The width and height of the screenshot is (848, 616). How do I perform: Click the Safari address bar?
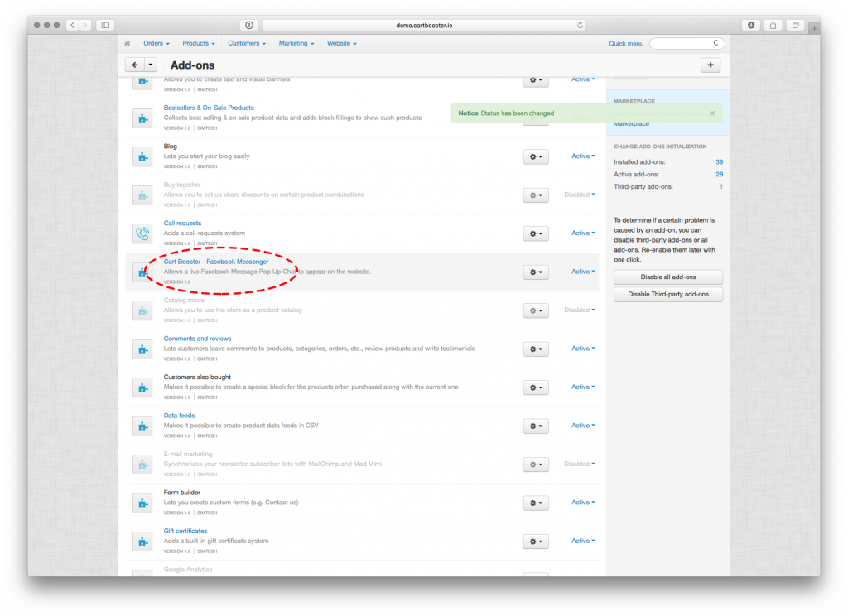pyautogui.click(x=424, y=25)
